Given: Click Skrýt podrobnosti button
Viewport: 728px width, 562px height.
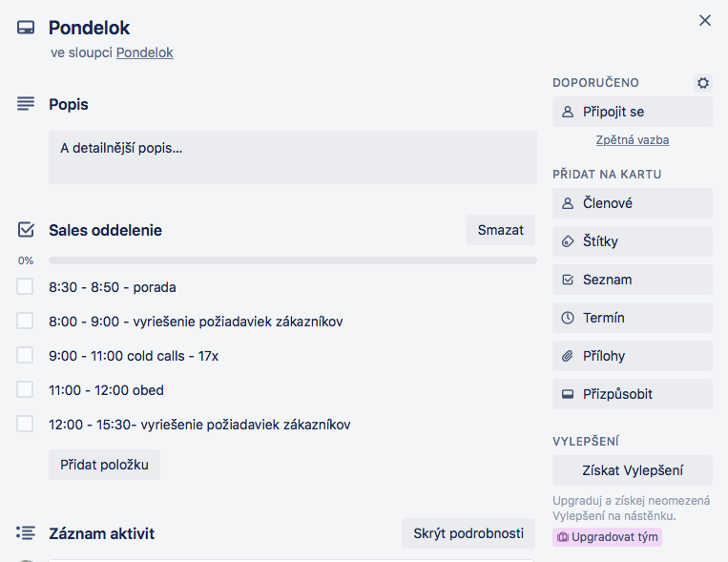Looking at the screenshot, I should [x=468, y=533].
